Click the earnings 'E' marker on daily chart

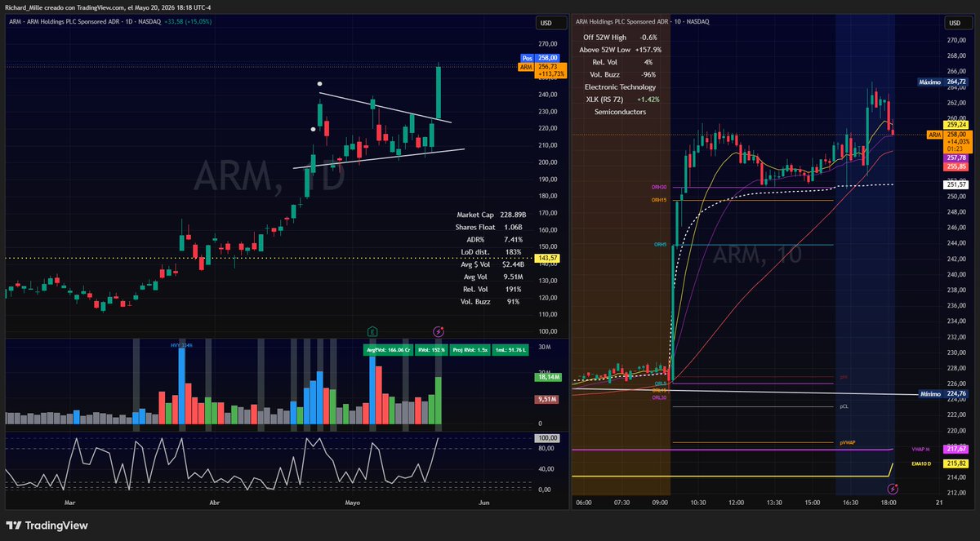(x=372, y=331)
